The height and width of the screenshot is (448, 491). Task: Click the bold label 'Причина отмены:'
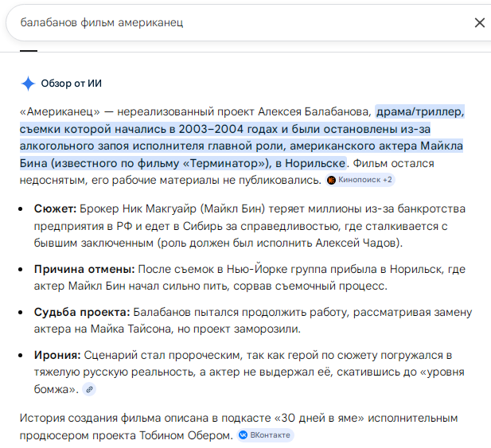84,269
